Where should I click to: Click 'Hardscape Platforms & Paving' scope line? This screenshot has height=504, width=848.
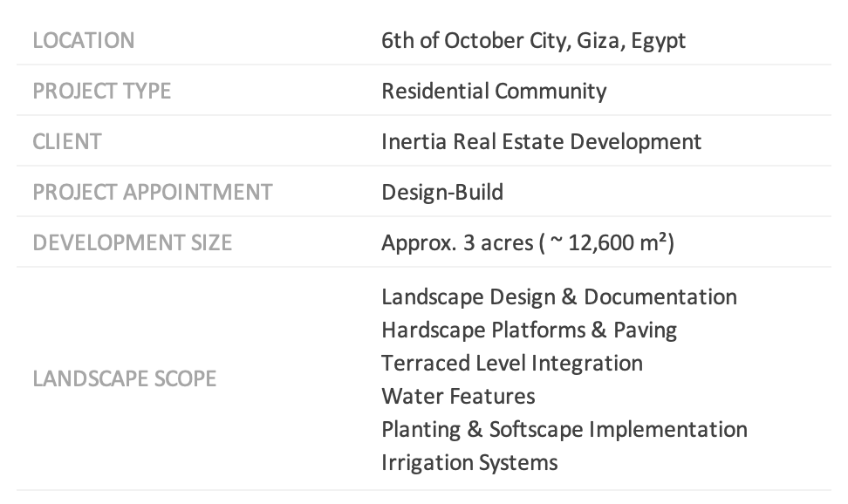click(x=529, y=330)
